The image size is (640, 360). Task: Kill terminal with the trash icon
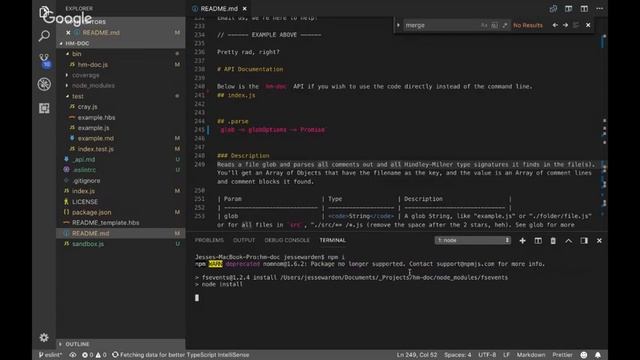[553, 241]
